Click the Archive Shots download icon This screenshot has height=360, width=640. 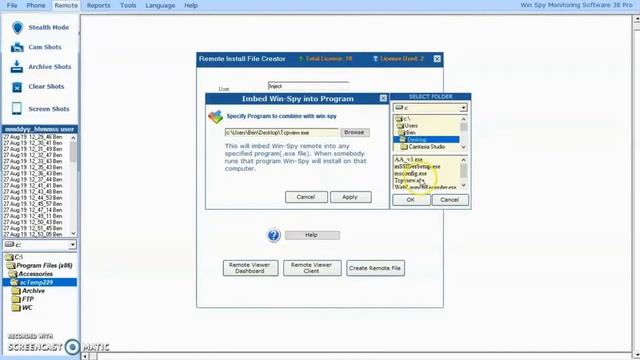(x=17, y=67)
